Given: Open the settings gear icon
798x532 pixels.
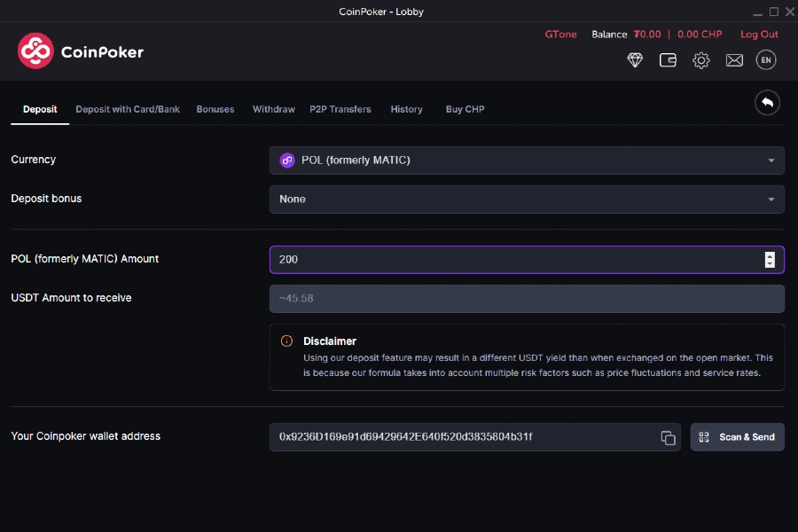Looking at the screenshot, I should coord(701,60).
